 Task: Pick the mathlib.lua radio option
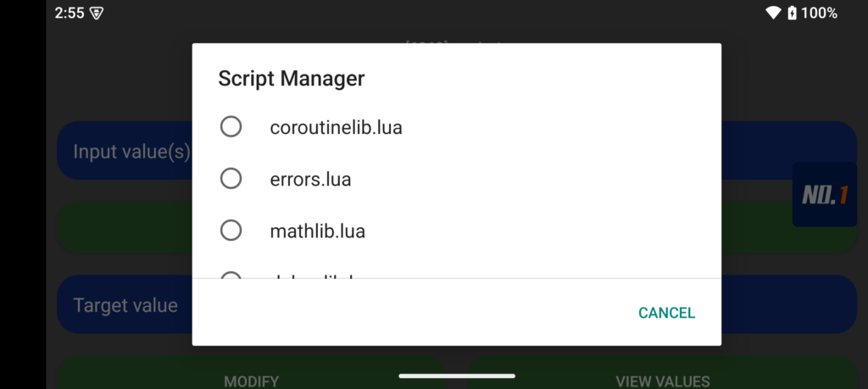(x=231, y=231)
